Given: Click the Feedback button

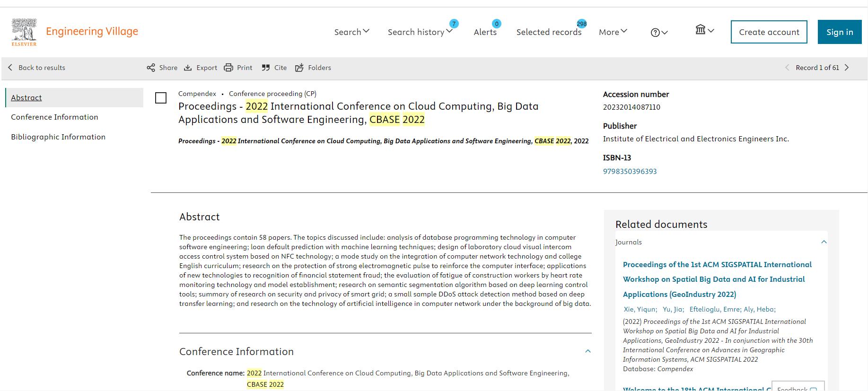Looking at the screenshot, I should click(798, 386).
